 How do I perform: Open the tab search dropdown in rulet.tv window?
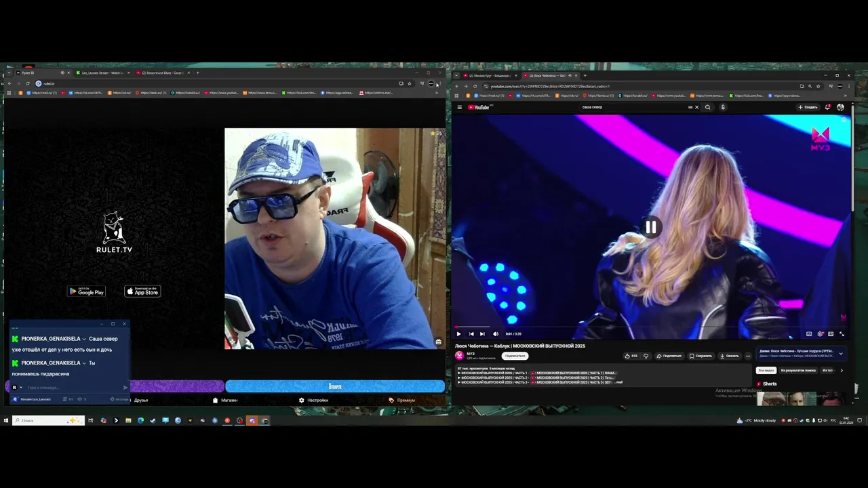click(9, 73)
